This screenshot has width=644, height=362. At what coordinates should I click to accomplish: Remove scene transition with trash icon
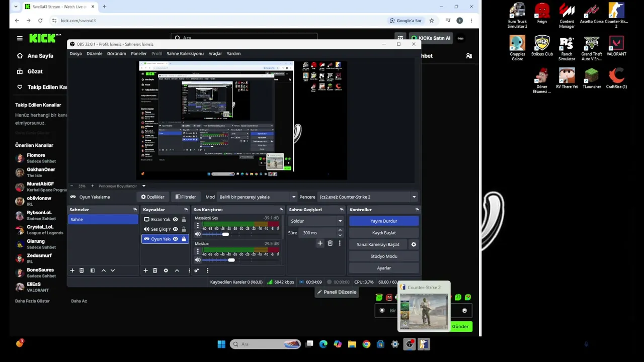[x=330, y=243]
